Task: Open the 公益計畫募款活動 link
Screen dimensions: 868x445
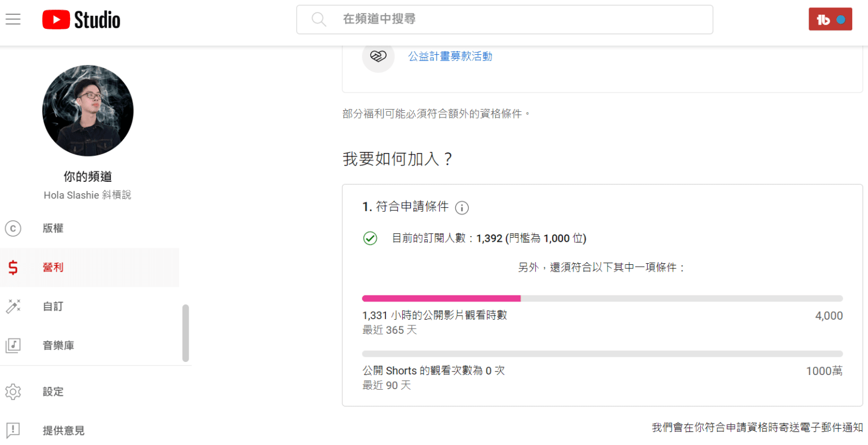Action: [450, 56]
